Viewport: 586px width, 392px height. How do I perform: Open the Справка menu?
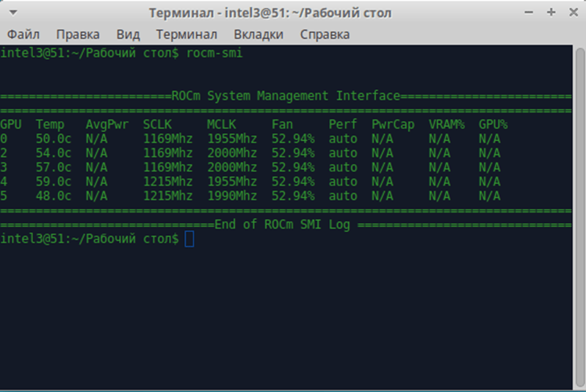[x=325, y=35]
